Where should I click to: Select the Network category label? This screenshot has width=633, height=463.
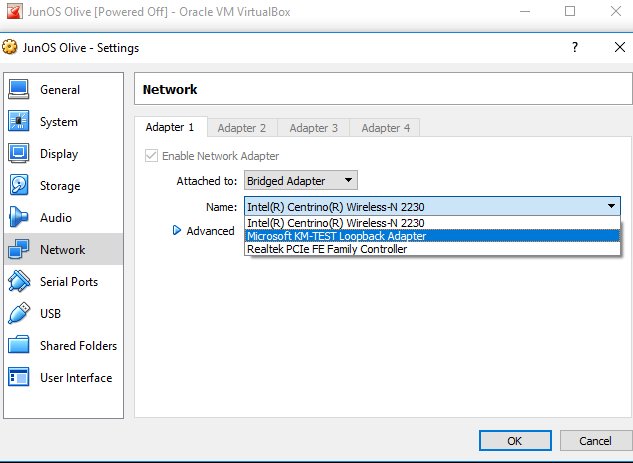[63, 249]
